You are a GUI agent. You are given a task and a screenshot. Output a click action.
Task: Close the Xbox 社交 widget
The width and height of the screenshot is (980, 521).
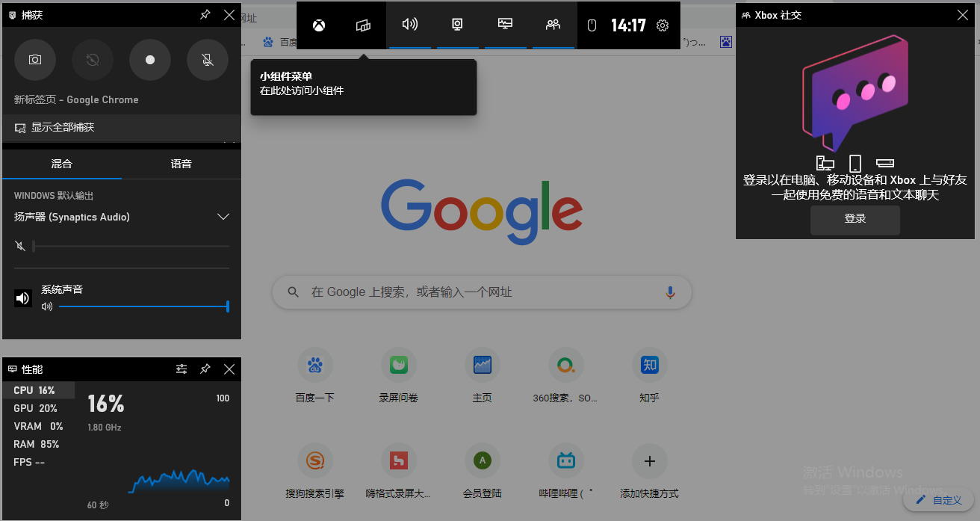[962, 15]
